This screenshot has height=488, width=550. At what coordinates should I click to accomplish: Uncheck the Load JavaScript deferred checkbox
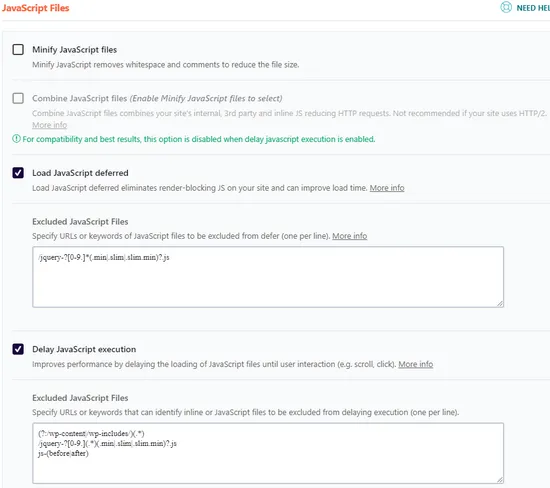pos(18,173)
